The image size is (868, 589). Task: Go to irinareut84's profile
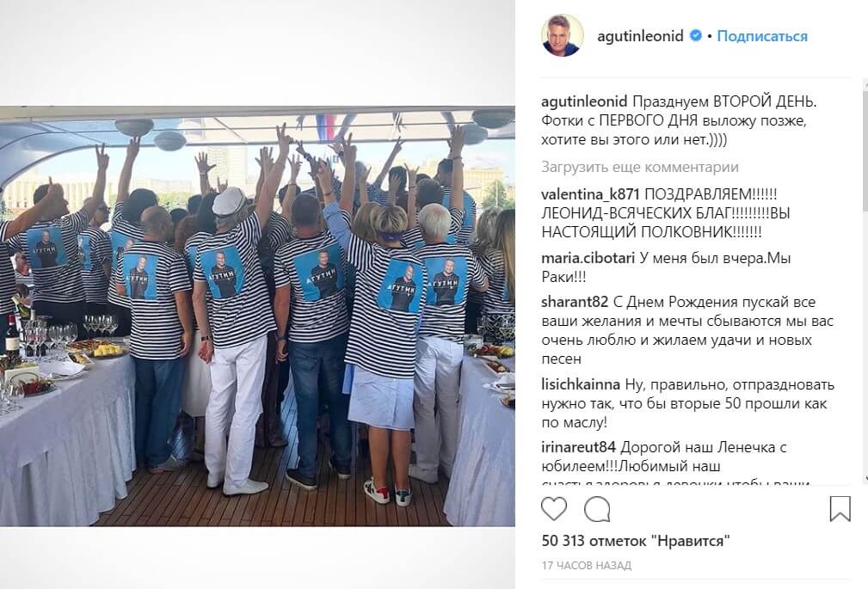click(x=578, y=447)
